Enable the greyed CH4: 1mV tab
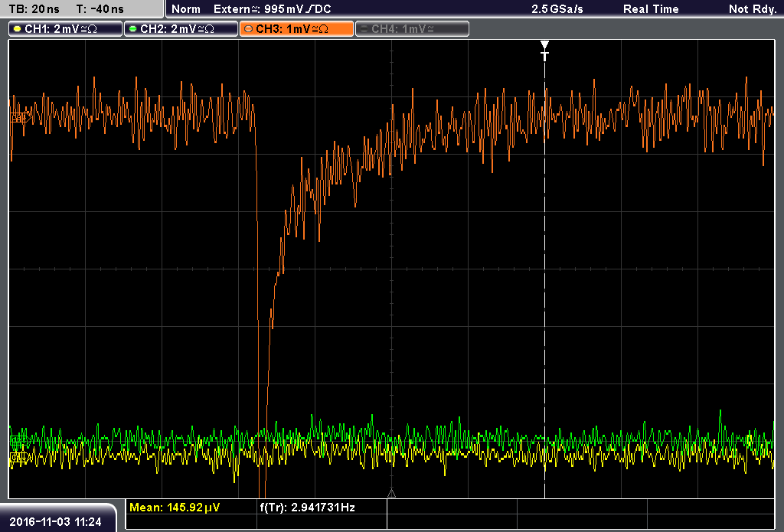The height and width of the screenshot is (532, 784). [x=412, y=29]
